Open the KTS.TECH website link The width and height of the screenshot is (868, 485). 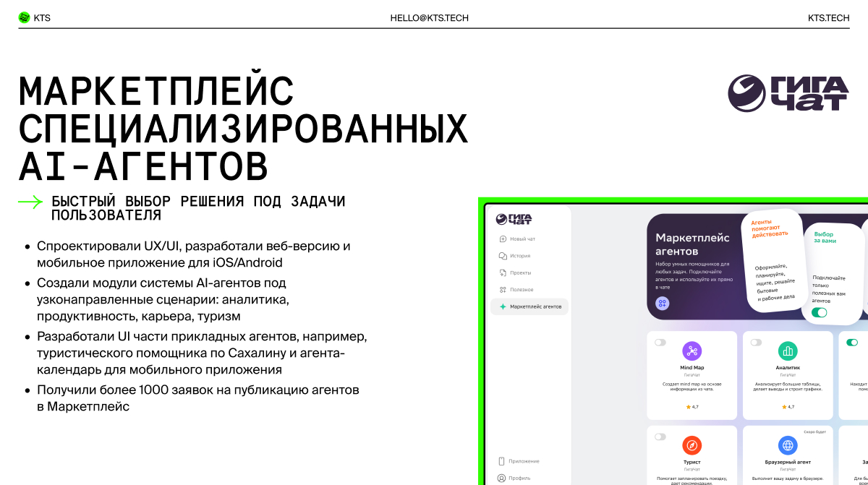pos(828,18)
